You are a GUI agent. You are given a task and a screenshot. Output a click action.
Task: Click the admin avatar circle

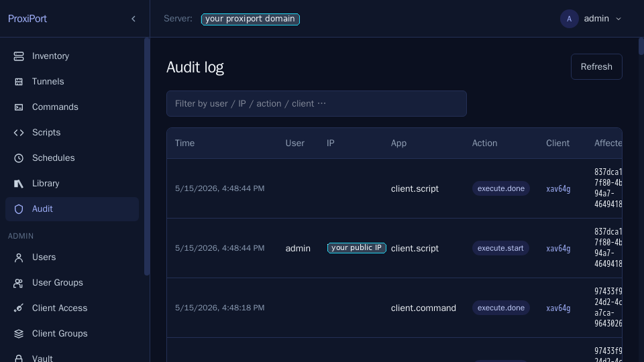point(570,19)
